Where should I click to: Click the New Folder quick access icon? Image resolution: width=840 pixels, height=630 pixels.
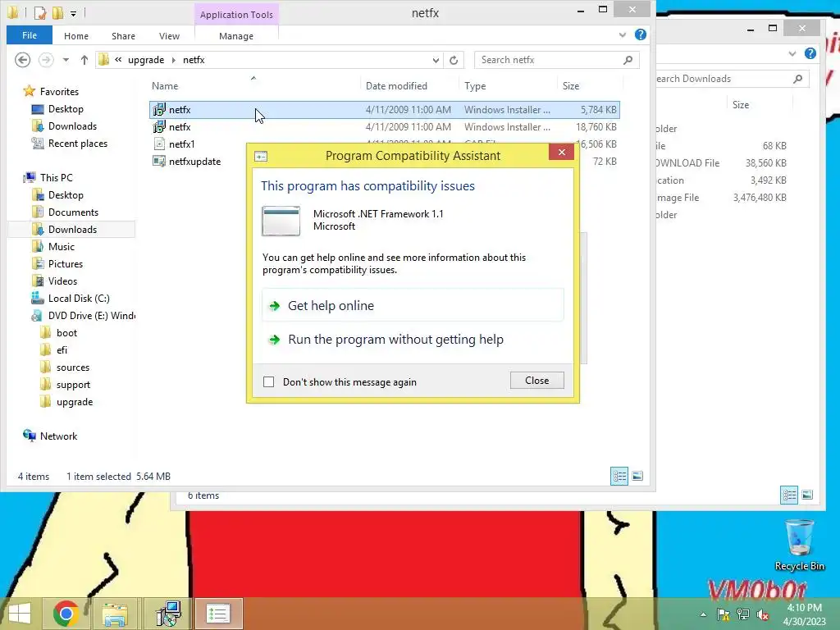click(57, 13)
